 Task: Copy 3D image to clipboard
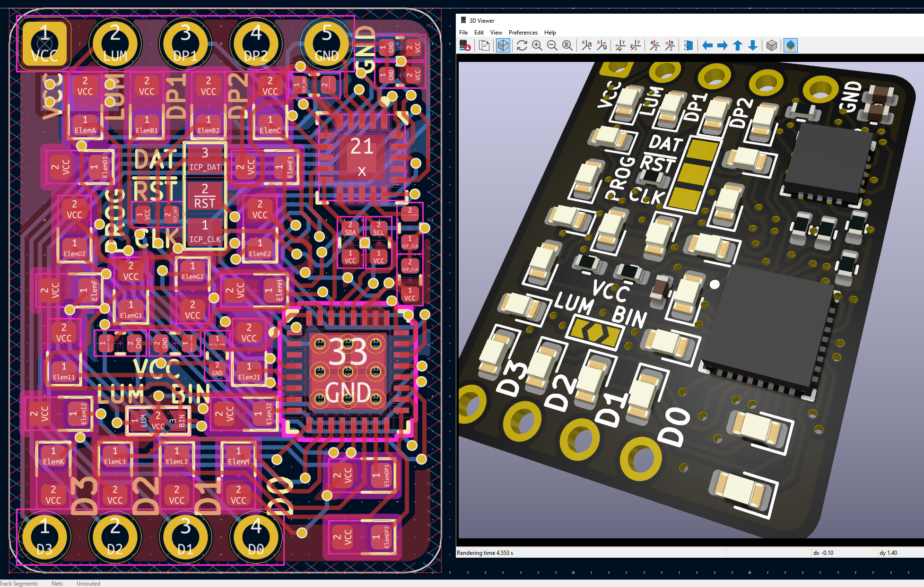tap(484, 45)
